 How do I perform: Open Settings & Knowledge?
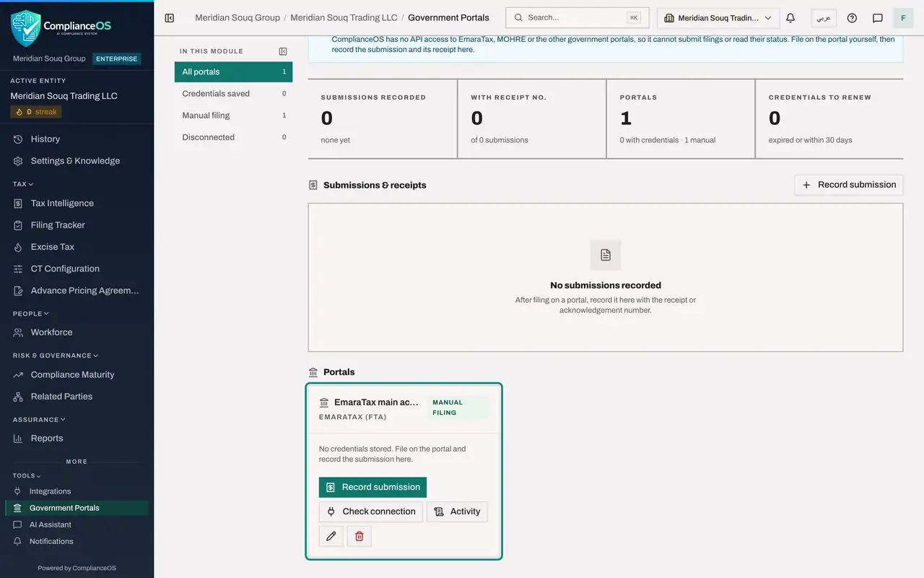pos(77,160)
